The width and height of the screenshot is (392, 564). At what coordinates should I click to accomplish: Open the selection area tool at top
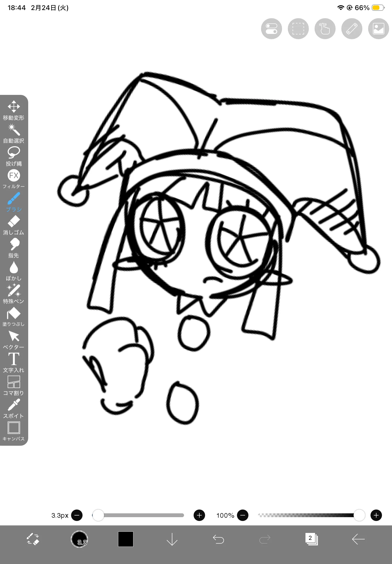click(x=298, y=29)
